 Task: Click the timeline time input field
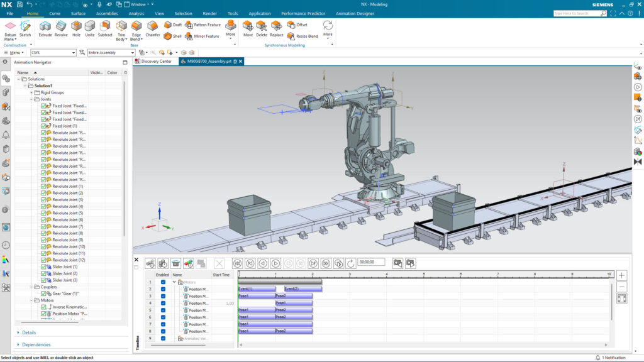[371, 262]
